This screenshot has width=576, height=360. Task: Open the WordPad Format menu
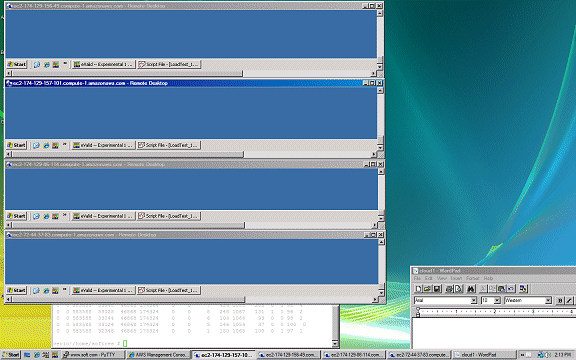[472, 278]
